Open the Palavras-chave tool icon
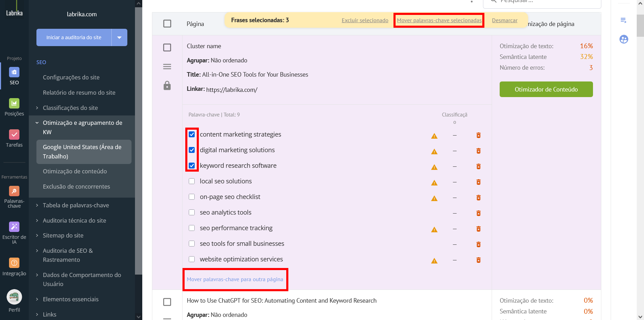Viewport: 644px width, 320px height. click(14, 191)
